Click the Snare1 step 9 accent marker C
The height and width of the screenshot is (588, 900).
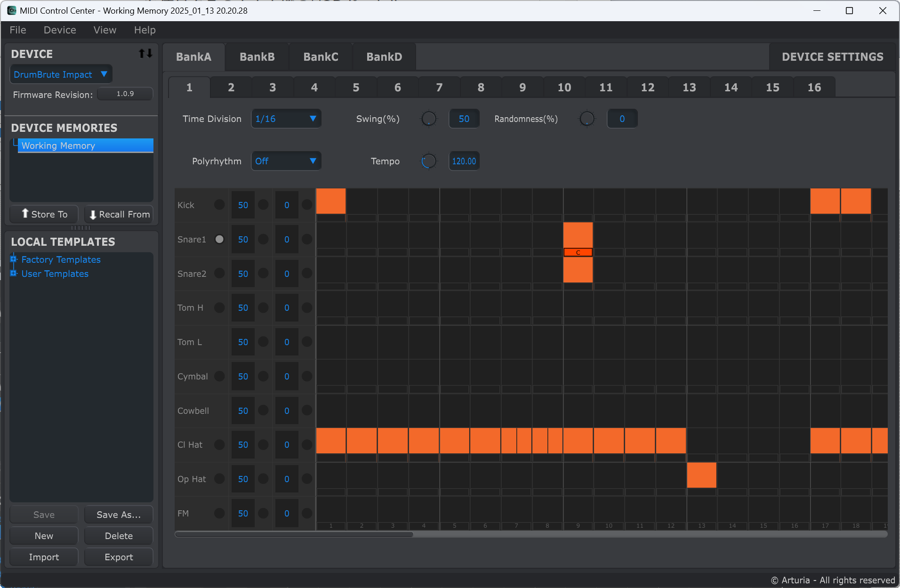pos(578,252)
